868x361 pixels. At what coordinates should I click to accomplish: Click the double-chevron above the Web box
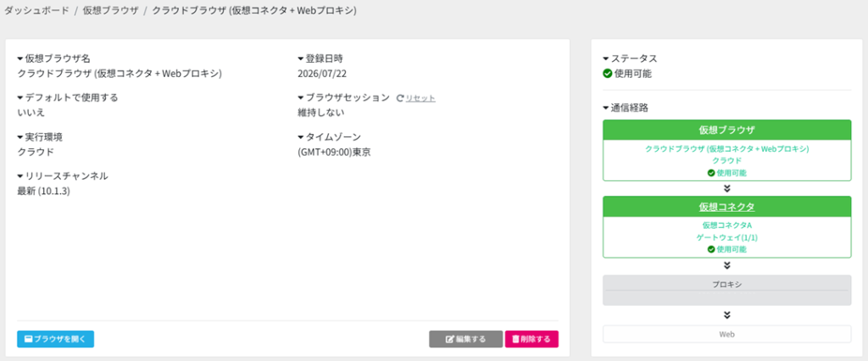click(x=726, y=315)
